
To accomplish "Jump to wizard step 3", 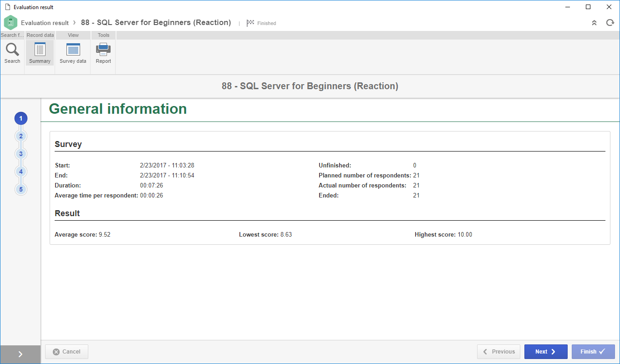I will click(x=21, y=154).
